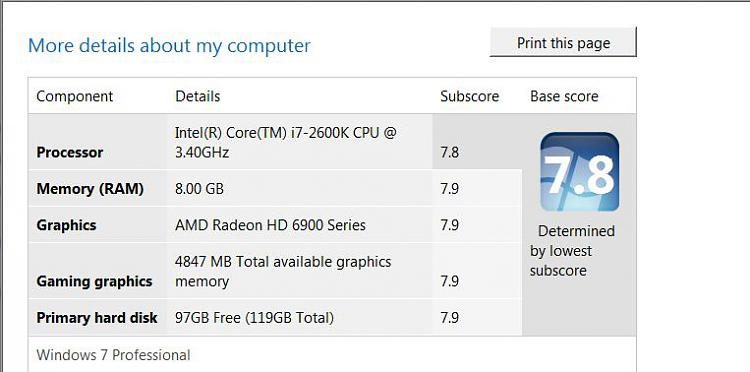Click the Subscore column header
The height and width of the screenshot is (372, 750).
[x=469, y=96]
